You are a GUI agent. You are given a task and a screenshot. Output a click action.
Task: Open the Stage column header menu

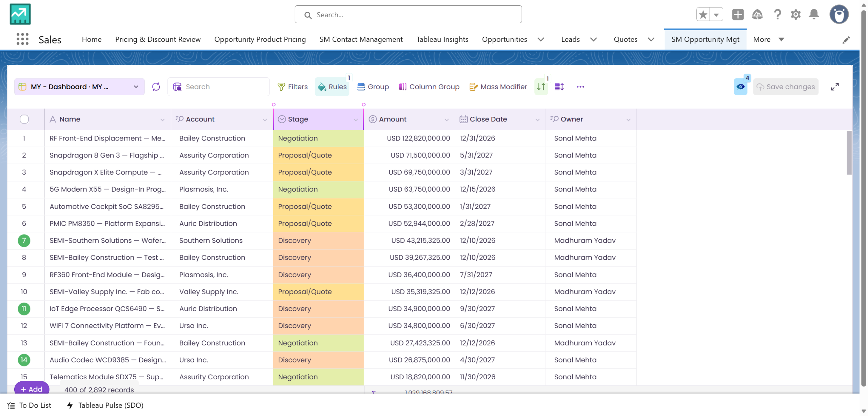tap(356, 119)
